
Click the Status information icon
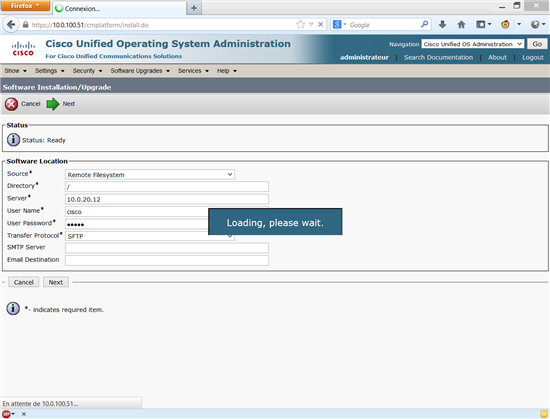13,140
